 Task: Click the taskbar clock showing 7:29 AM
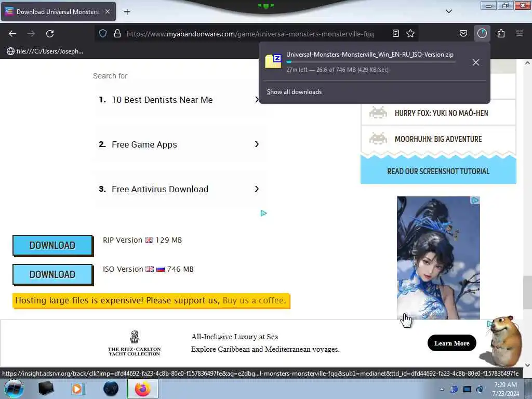pos(506,389)
